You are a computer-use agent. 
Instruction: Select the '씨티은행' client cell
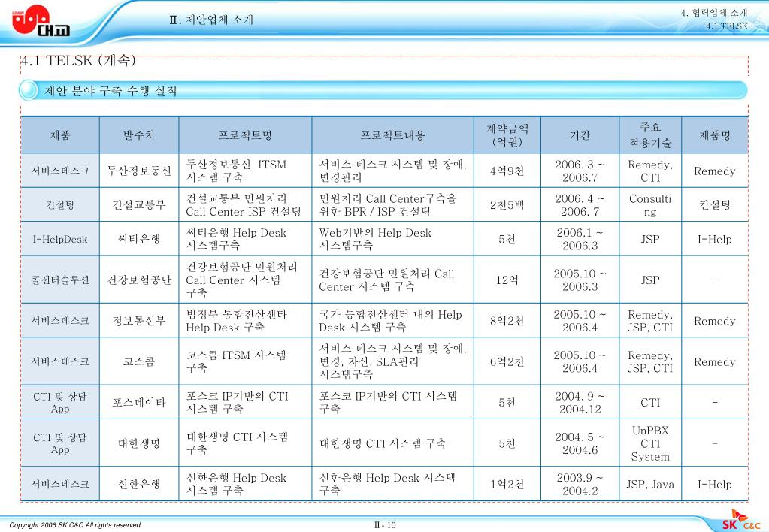pyautogui.click(x=139, y=239)
